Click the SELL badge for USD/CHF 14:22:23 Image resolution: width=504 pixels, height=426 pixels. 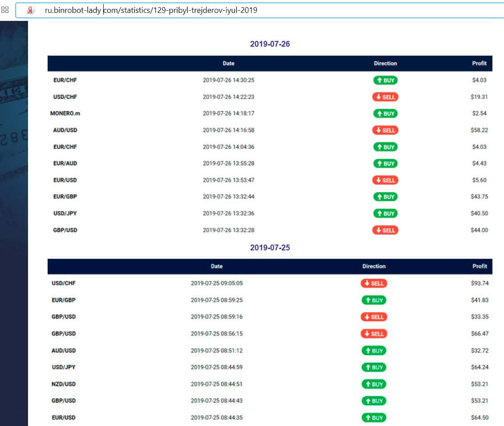[x=385, y=97]
